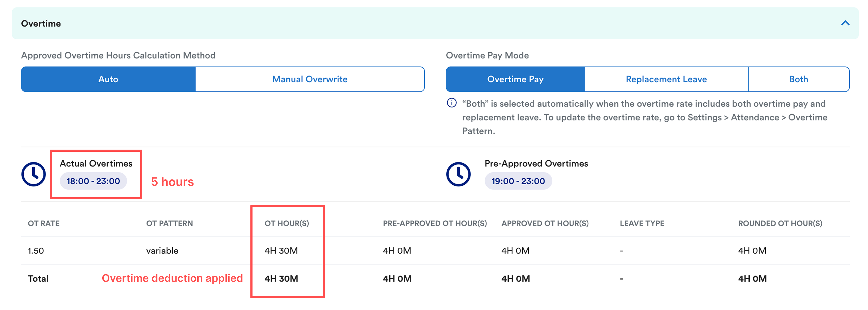Click rounded 4H 0M in the Total row
This screenshot has height=310, width=868.
[752, 279]
